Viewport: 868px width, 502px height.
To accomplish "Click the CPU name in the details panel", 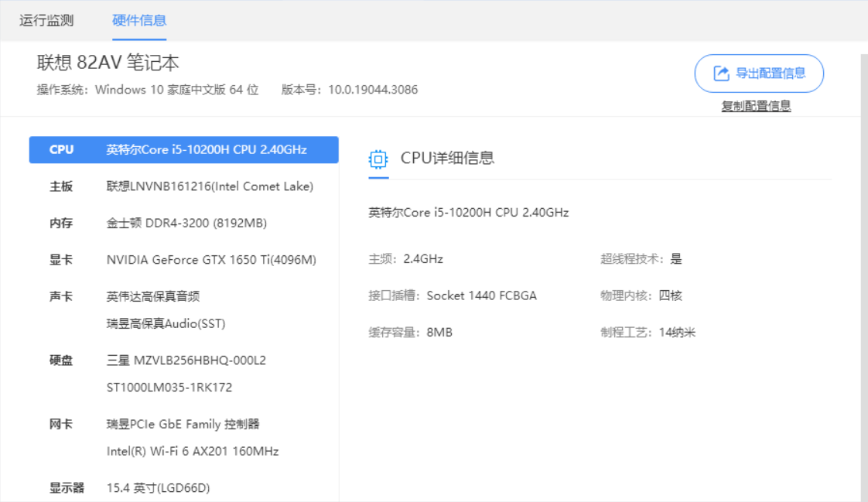I will coord(469,213).
